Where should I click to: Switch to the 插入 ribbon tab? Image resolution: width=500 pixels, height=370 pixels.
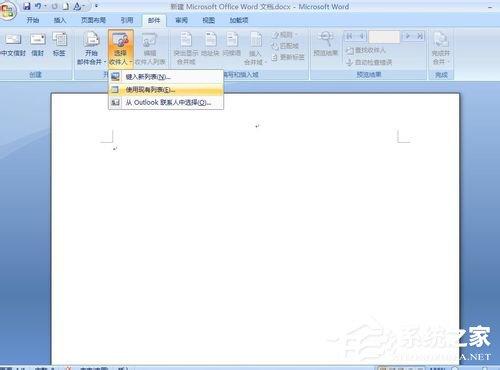60,20
